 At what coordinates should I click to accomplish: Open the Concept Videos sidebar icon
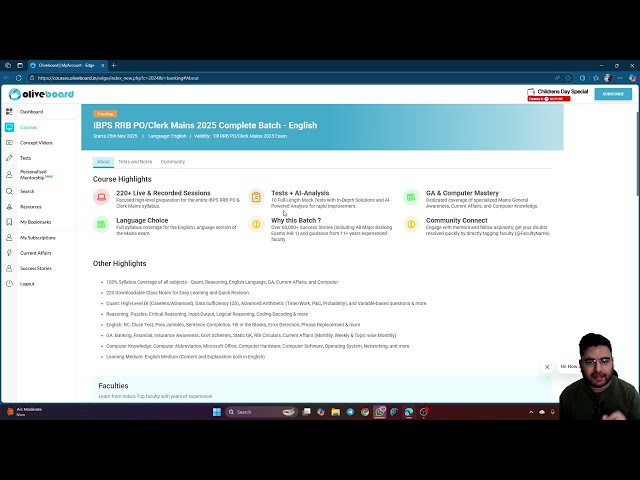(x=9, y=143)
